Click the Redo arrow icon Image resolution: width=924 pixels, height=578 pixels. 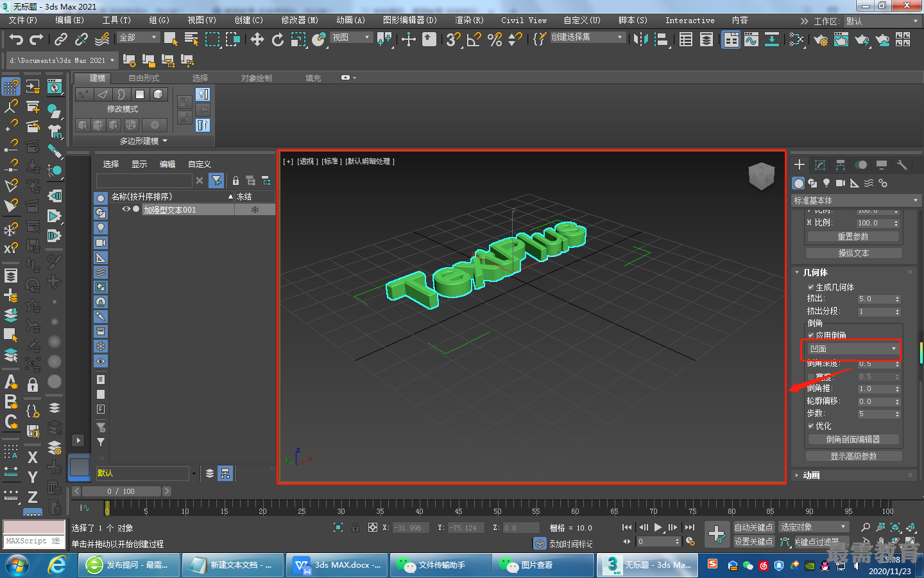37,40
